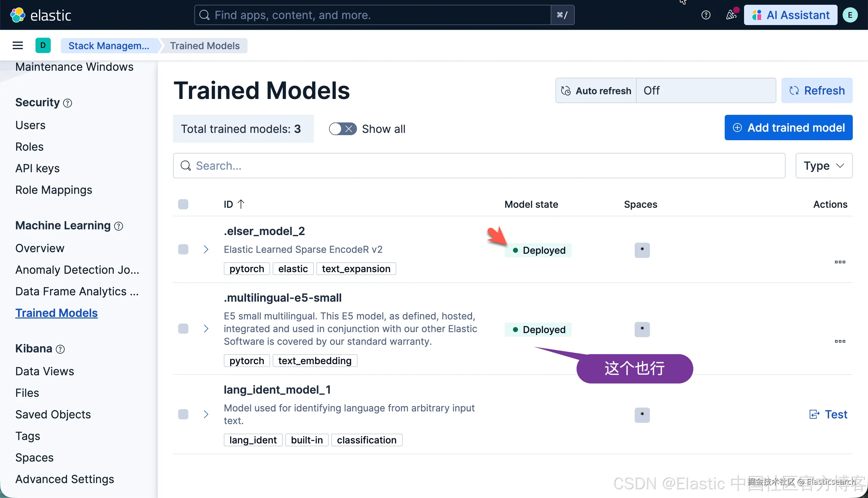
Task: Click the user avatar E icon
Action: point(850,15)
